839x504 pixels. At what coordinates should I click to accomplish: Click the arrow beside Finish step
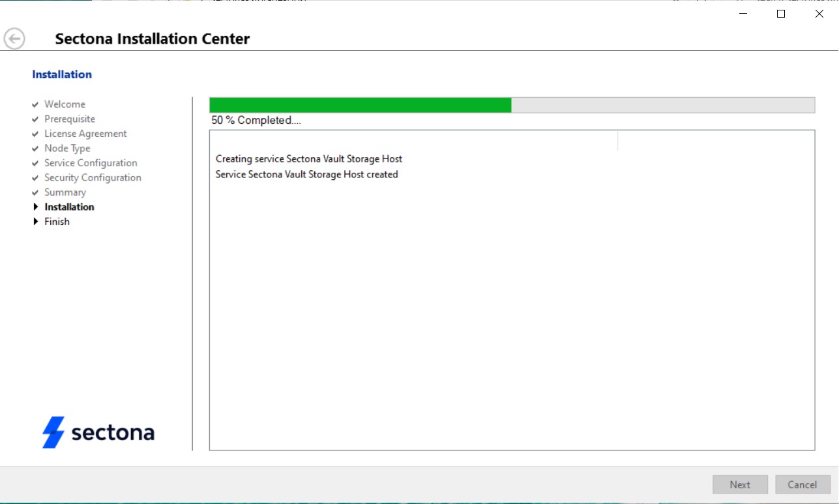[36, 222]
